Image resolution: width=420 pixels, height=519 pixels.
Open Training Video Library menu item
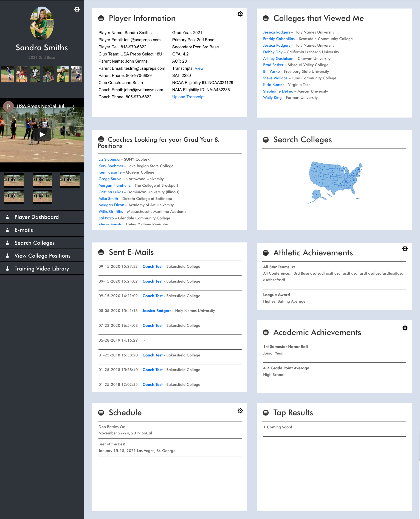click(x=42, y=269)
